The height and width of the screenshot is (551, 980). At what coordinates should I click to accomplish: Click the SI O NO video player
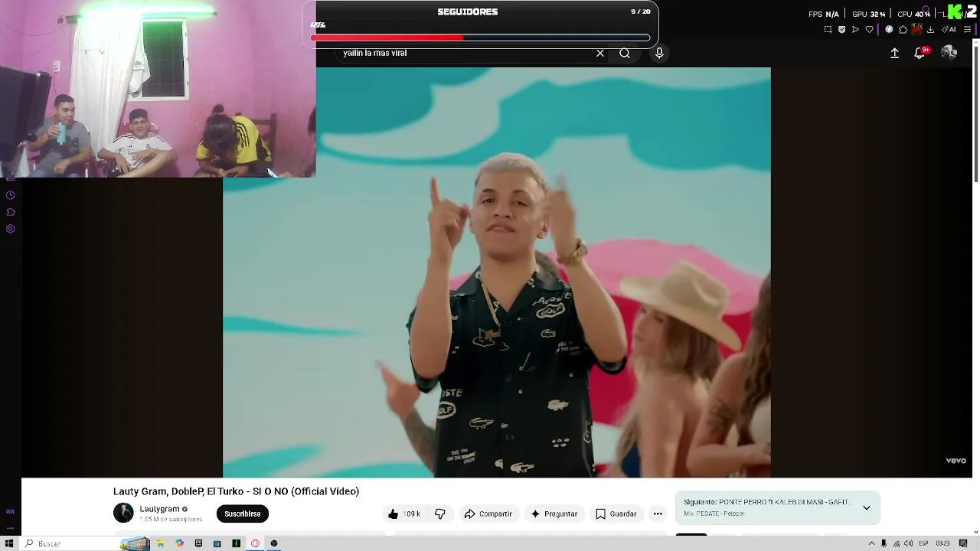coord(497,272)
